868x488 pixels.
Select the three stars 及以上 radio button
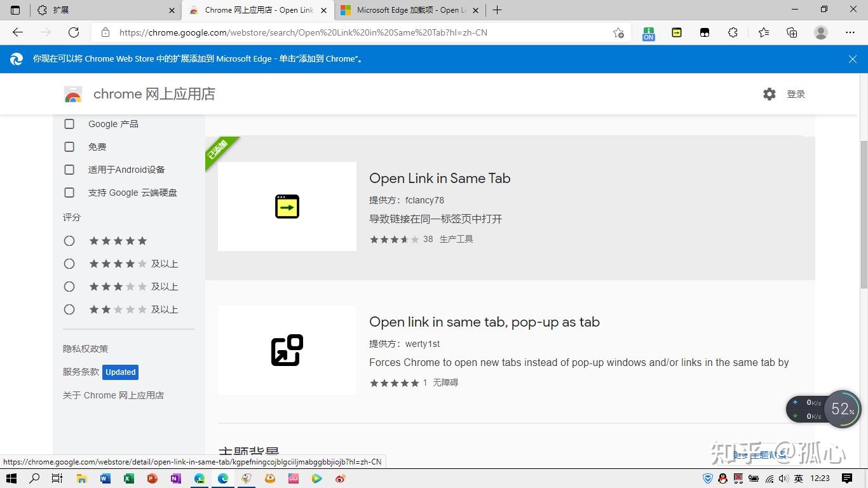pos(69,287)
